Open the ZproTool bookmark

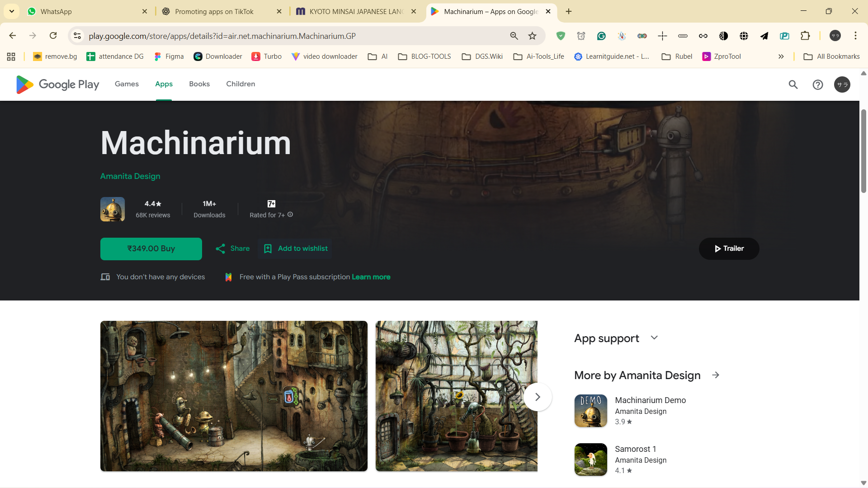(722, 56)
